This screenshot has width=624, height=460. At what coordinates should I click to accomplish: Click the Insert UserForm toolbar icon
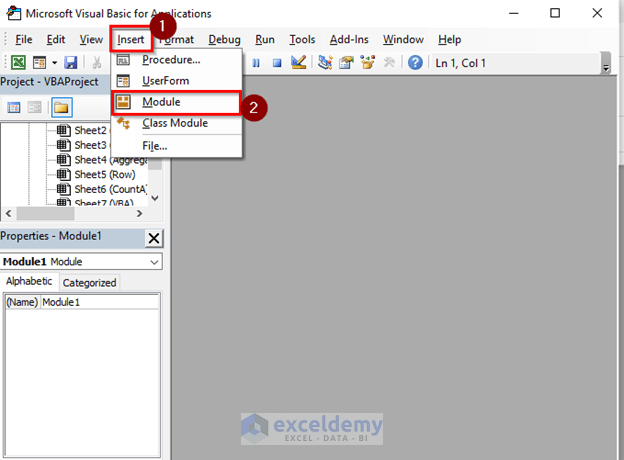40,62
